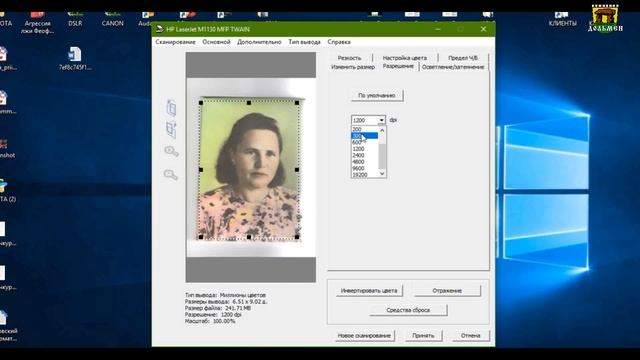
Task: Open the Тип вывода menu
Action: pos(304,42)
